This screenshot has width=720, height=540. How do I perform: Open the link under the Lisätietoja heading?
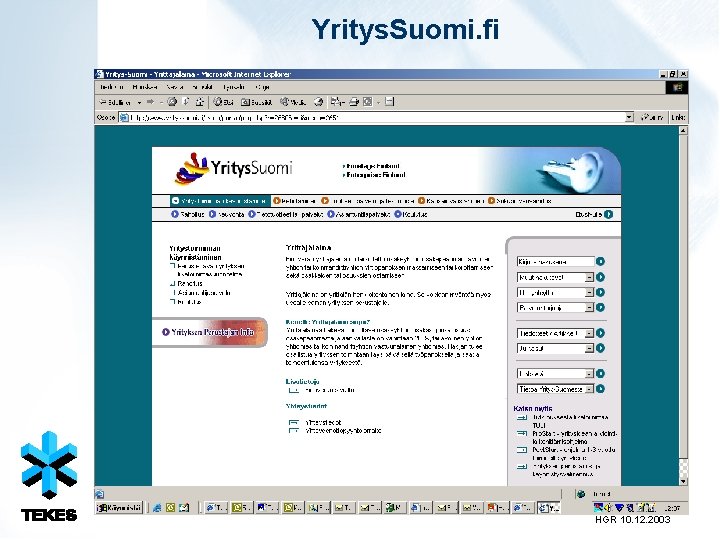pos(330,390)
